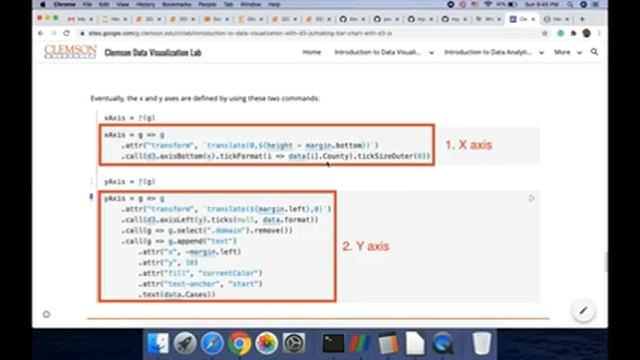
Task: Run the yAxis cell play icon
Action: (x=531, y=198)
